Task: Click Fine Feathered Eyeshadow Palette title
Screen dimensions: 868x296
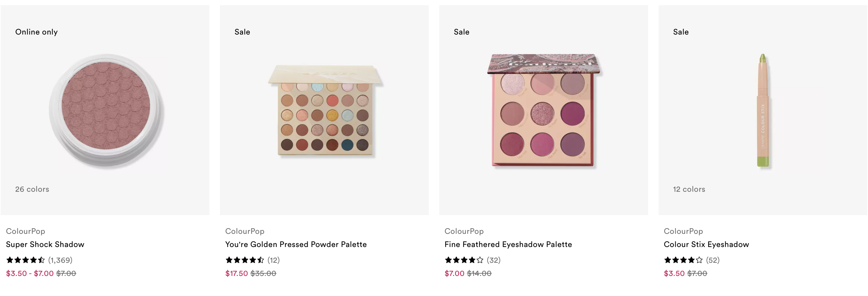Action: tap(508, 244)
